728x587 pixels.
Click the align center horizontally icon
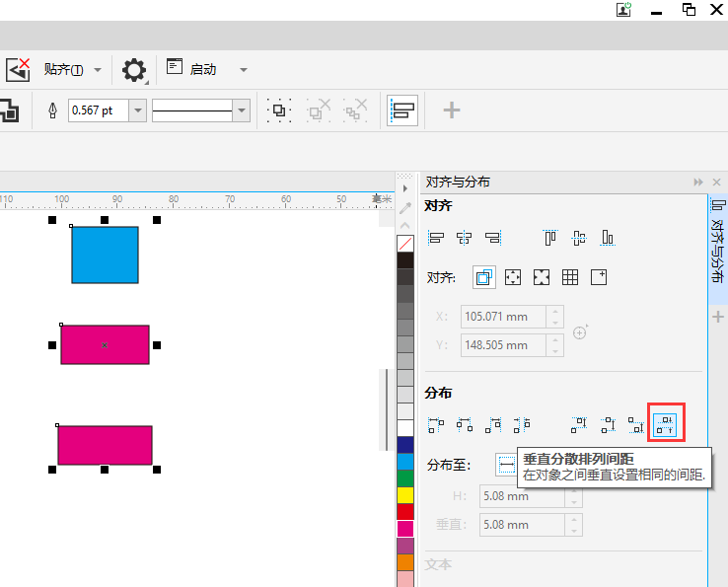point(465,238)
